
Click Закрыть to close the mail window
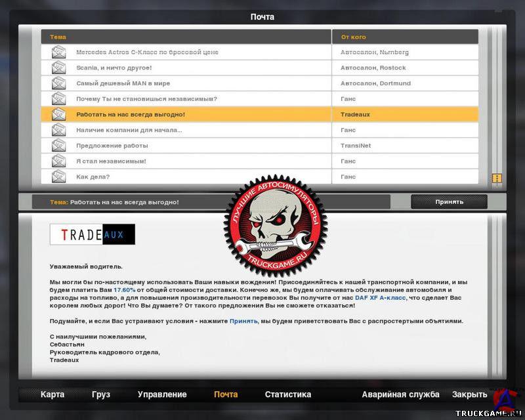click(x=469, y=394)
